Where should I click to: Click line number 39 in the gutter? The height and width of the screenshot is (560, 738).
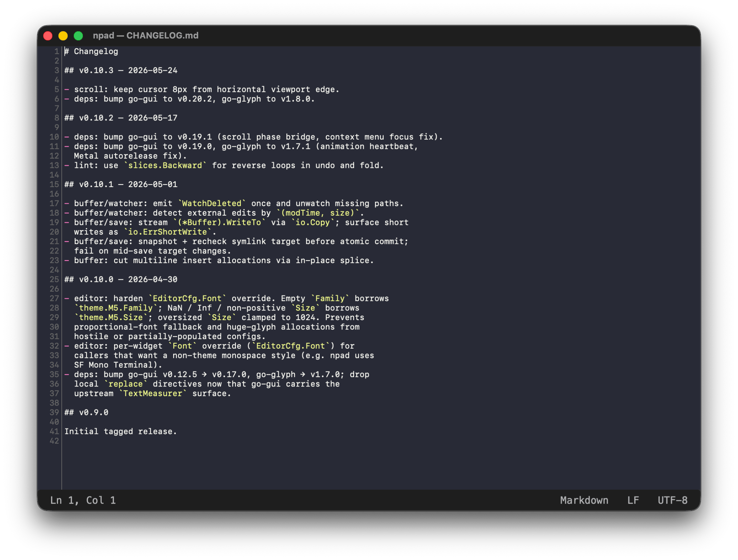click(54, 413)
